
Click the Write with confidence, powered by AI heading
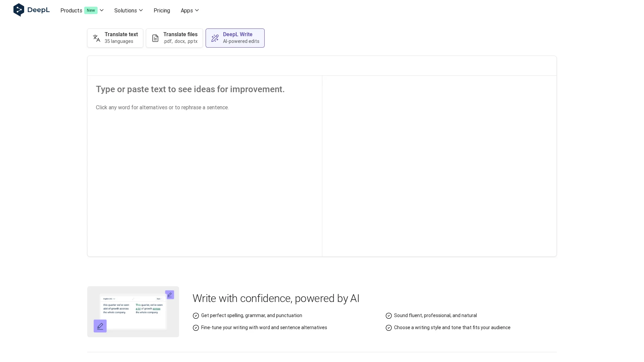[276, 298]
